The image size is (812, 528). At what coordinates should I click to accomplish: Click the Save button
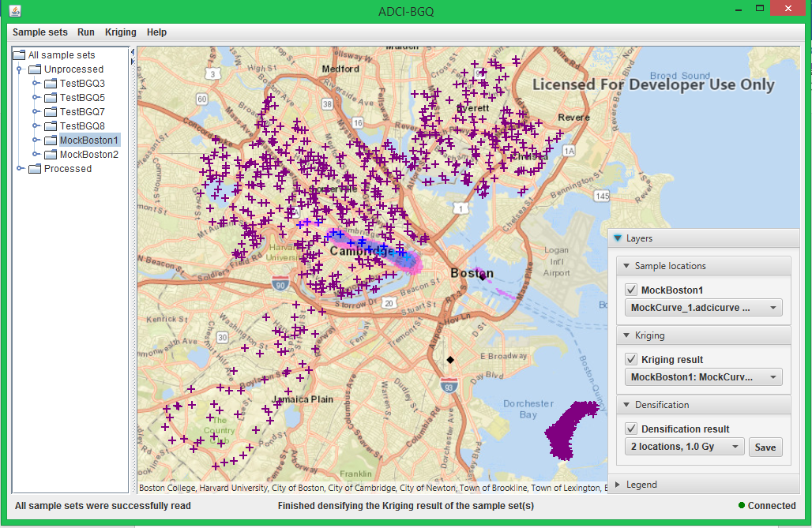[x=765, y=447]
